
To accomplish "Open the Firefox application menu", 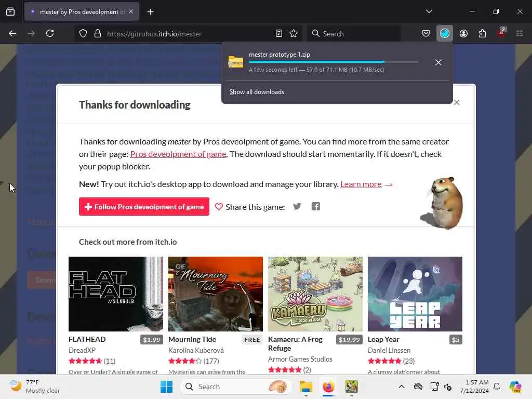I will (x=520, y=33).
